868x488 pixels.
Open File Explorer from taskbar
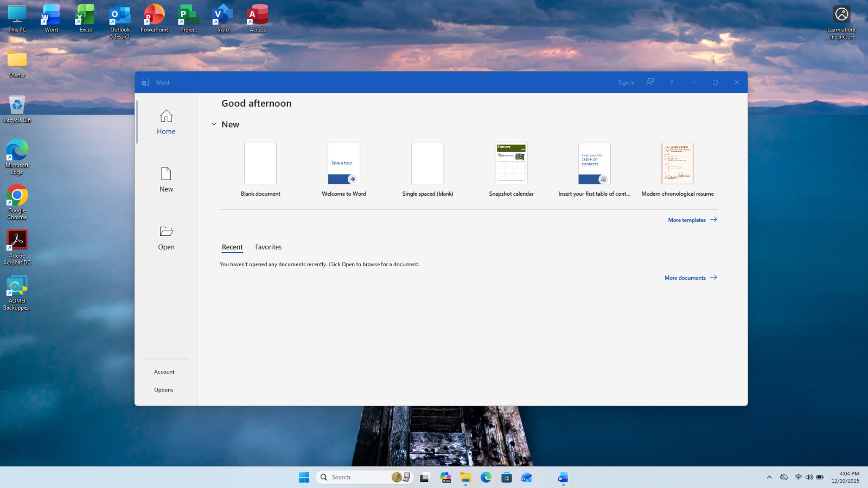click(465, 477)
